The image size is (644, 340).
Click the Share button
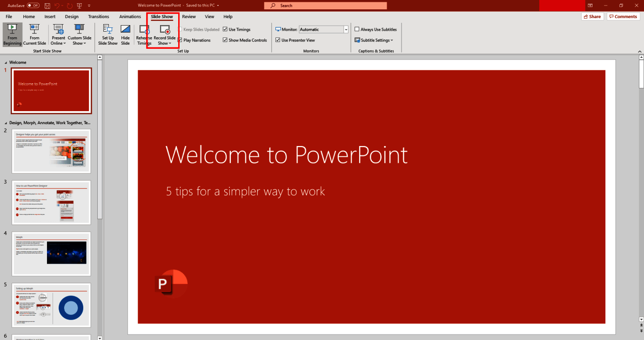tap(591, 16)
